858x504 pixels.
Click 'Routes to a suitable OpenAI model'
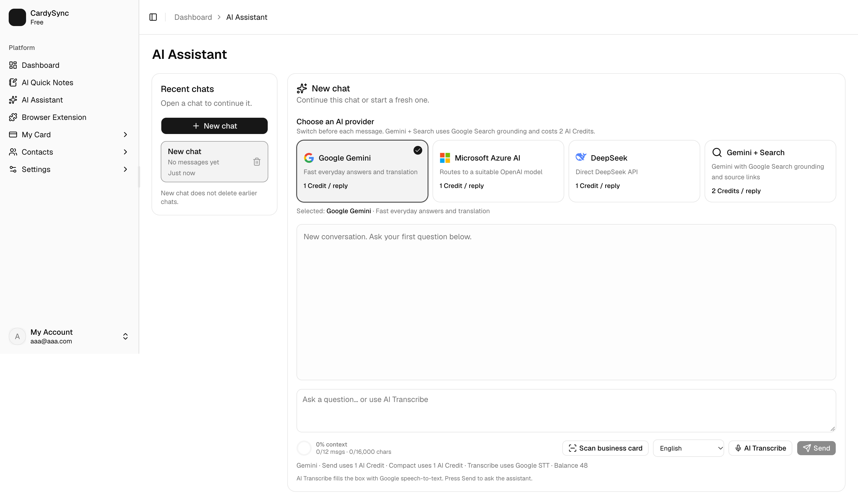point(491,172)
